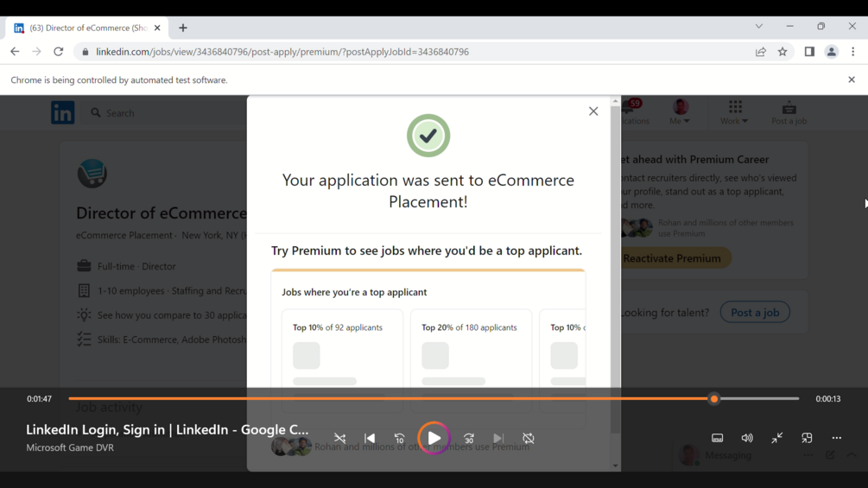This screenshot has width=868, height=488.
Task: Click the dialog scrollbar down arrow
Action: point(616,466)
